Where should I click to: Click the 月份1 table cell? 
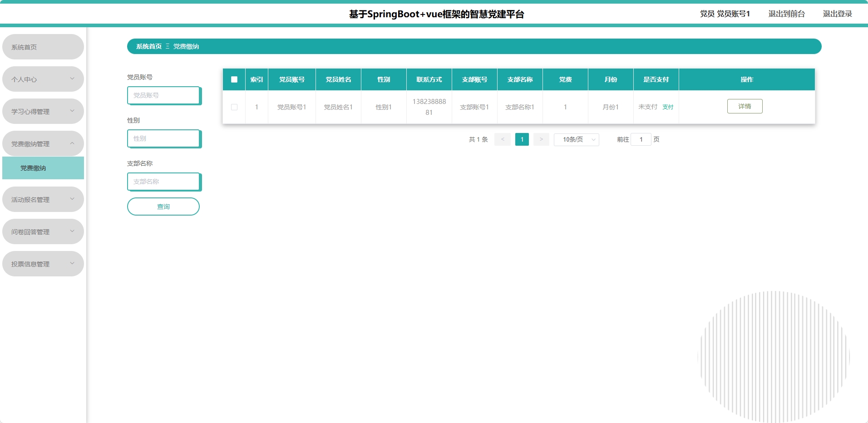[x=611, y=107]
